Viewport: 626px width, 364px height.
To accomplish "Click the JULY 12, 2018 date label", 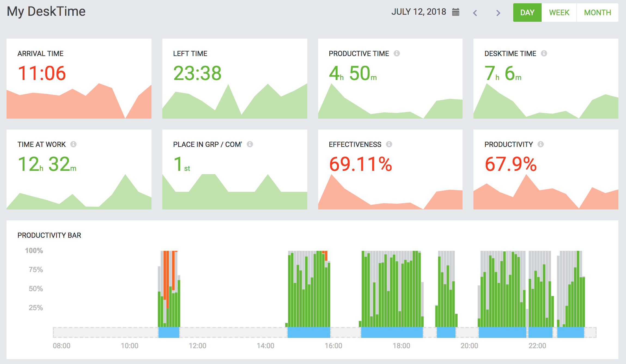I will tap(419, 12).
